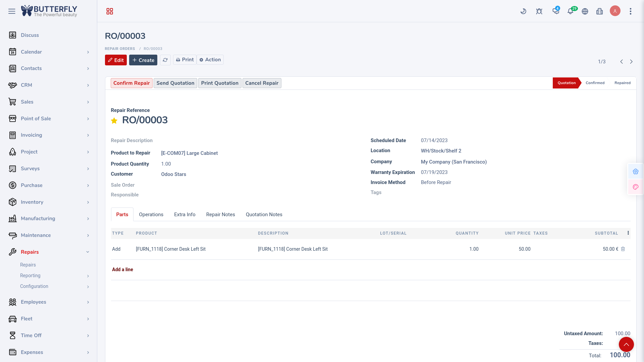Open the theme palette side icon

[636, 187]
